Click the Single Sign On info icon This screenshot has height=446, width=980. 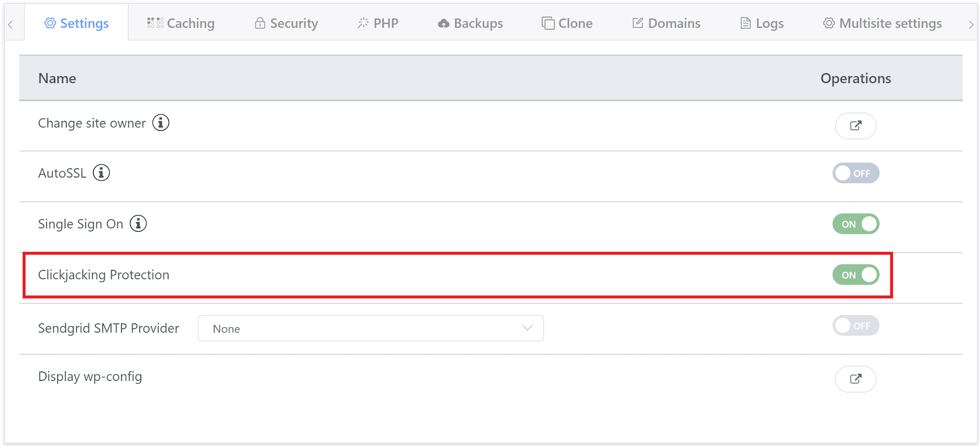click(138, 224)
